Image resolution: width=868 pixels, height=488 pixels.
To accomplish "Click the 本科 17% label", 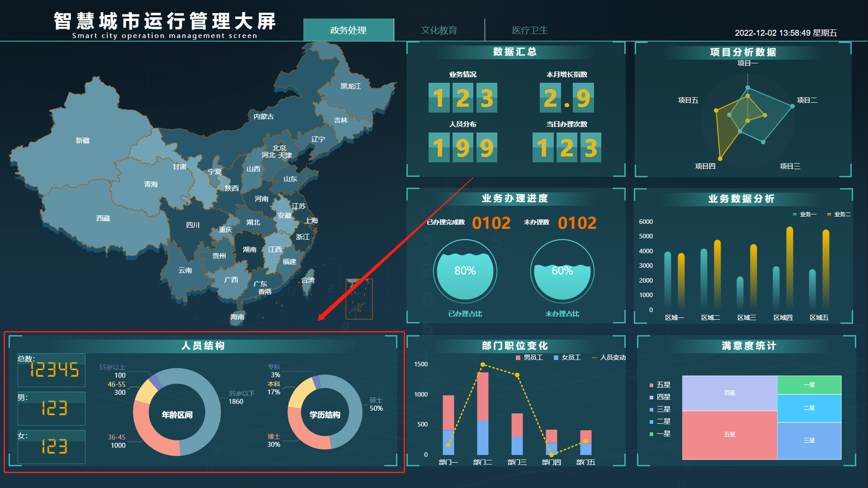I will [274, 388].
